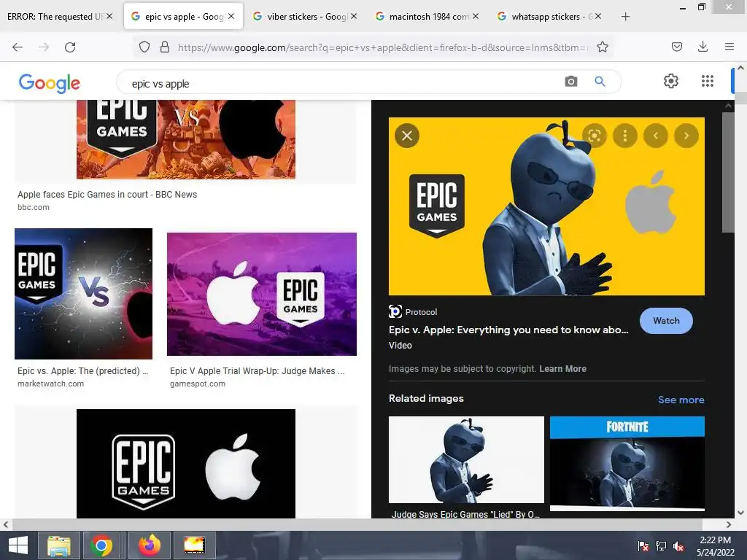Close the macintosh 1984 tab
This screenshot has height=560, width=747.
(476, 16)
